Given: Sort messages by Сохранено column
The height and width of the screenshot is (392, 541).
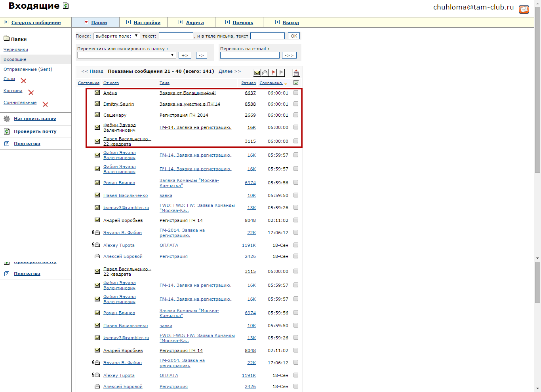Looking at the screenshot, I should 271,83.
